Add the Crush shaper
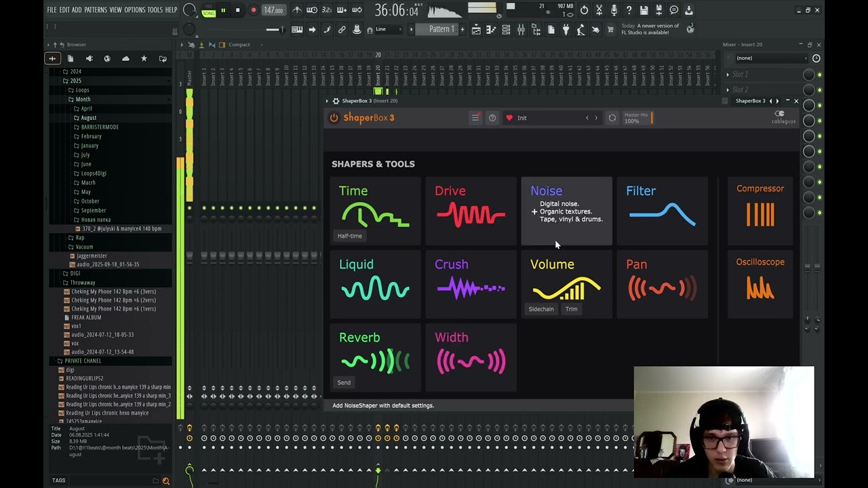 (471, 283)
